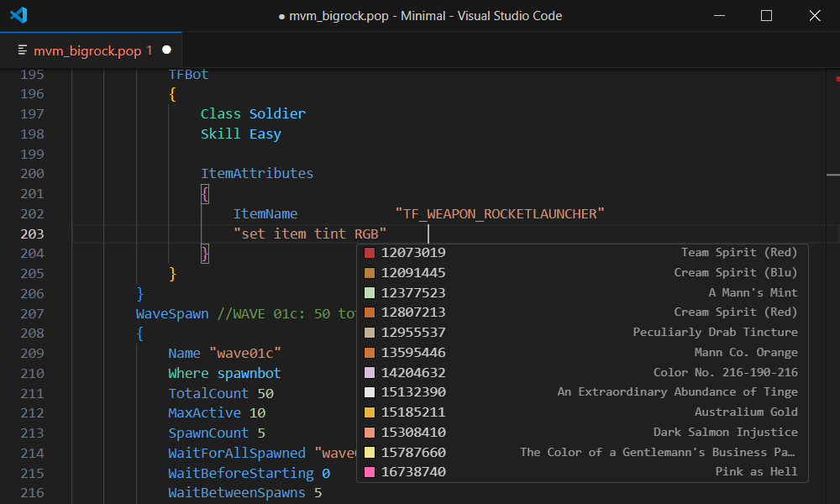840x504 pixels.
Task: Choose the 13595446 Mann Co. Orange suggestion
Action: (x=582, y=353)
